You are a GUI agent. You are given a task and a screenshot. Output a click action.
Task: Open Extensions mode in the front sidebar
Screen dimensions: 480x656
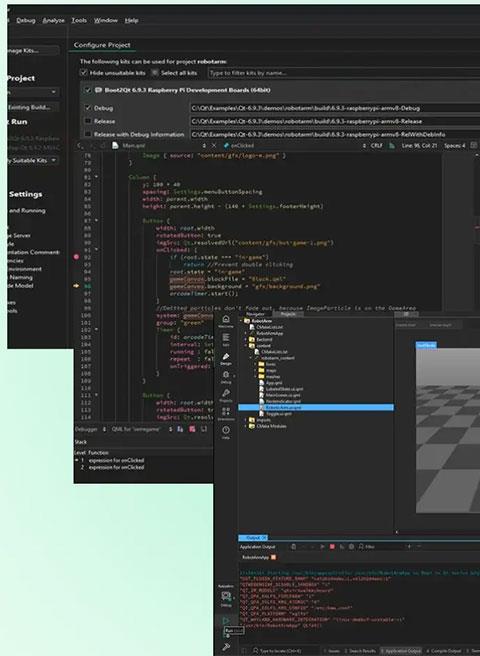click(226, 413)
